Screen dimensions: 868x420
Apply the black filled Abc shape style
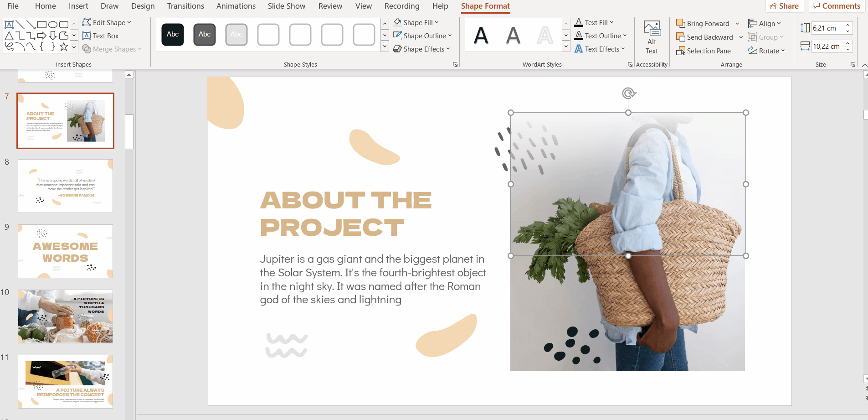tap(173, 35)
